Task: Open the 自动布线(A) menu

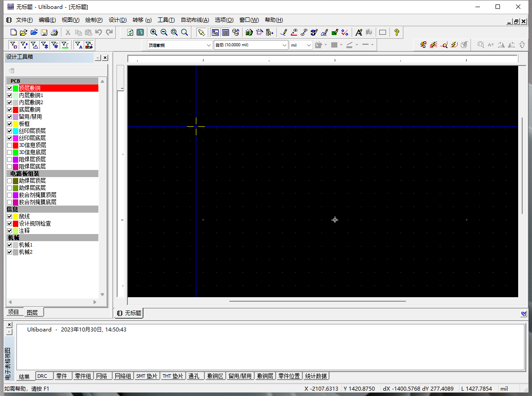Action: (195, 20)
